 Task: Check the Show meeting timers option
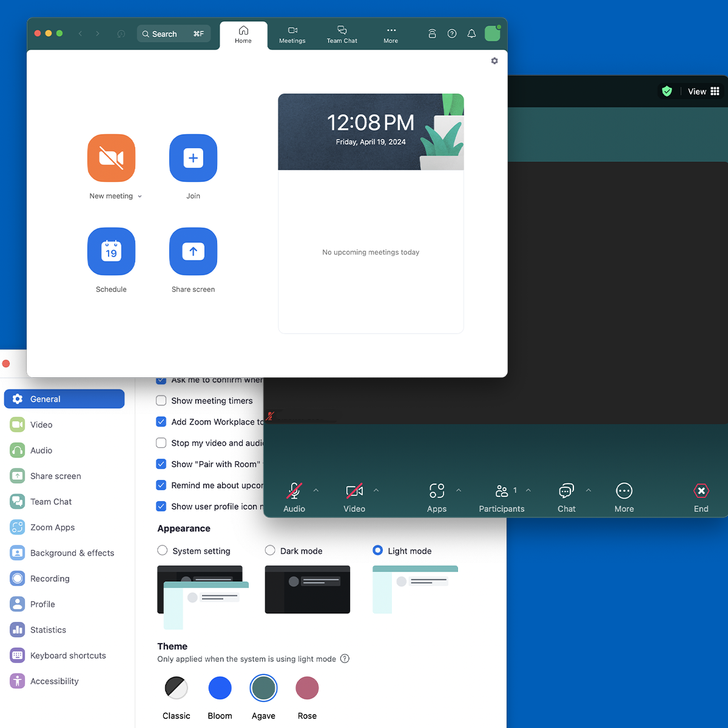click(x=161, y=400)
